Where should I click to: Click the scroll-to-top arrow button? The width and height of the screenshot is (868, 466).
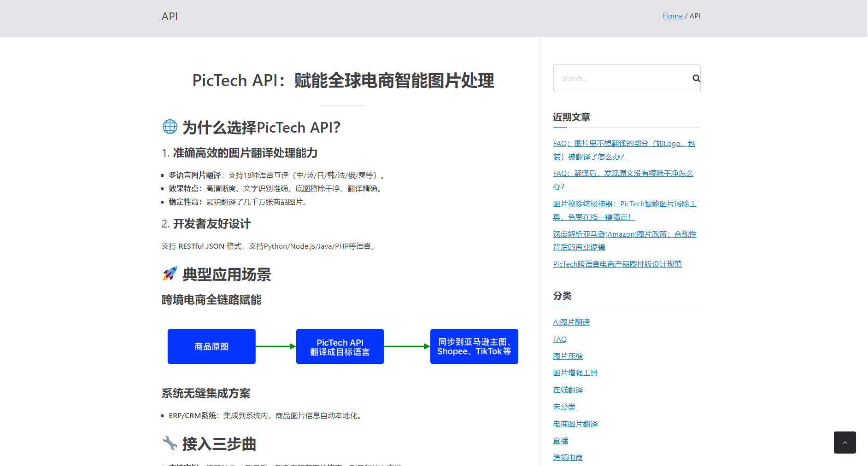[845, 442]
